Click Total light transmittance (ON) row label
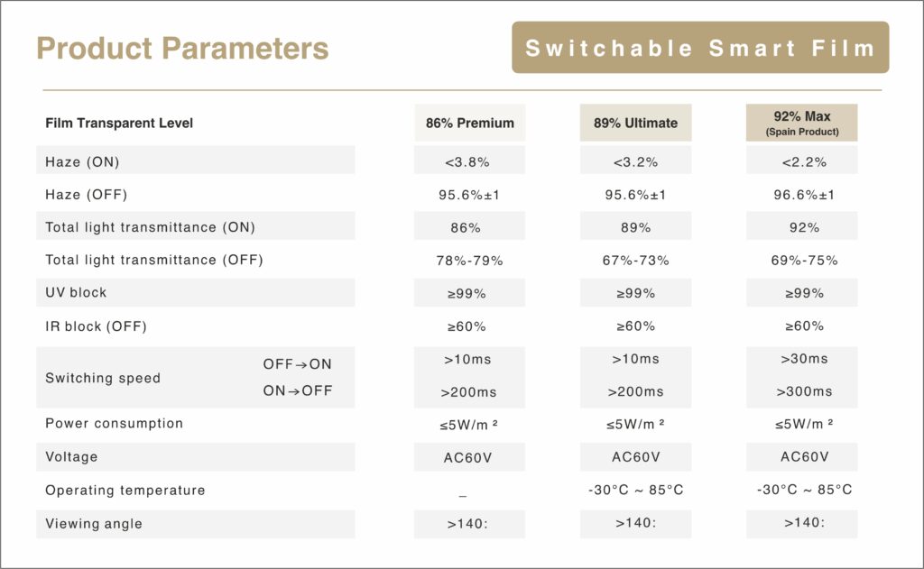The height and width of the screenshot is (569, 924). point(156,227)
